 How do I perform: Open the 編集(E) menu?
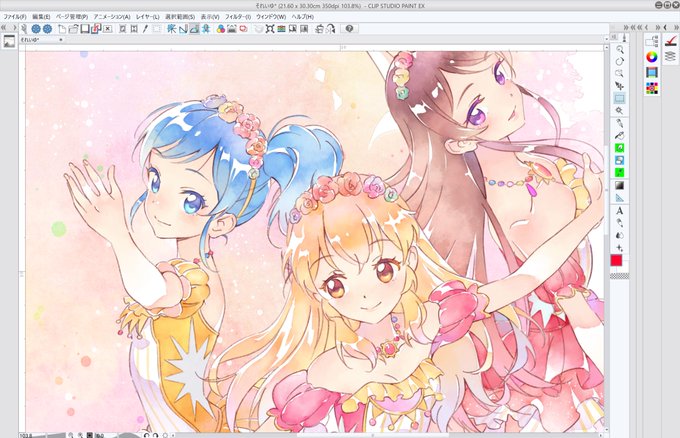41,17
